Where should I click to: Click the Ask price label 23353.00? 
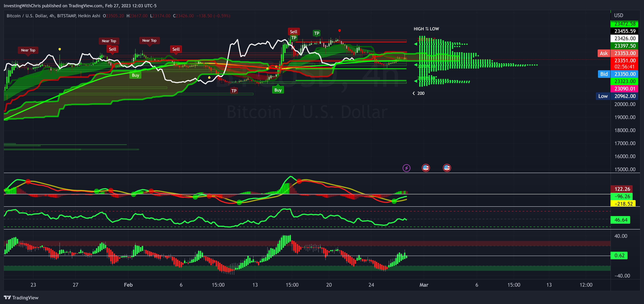[x=618, y=53]
